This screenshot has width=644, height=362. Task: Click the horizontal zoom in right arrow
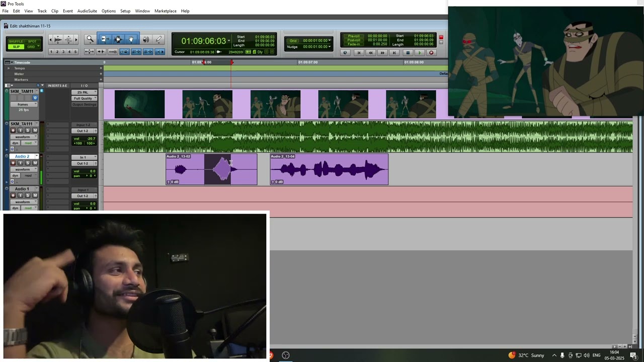click(x=76, y=39)
